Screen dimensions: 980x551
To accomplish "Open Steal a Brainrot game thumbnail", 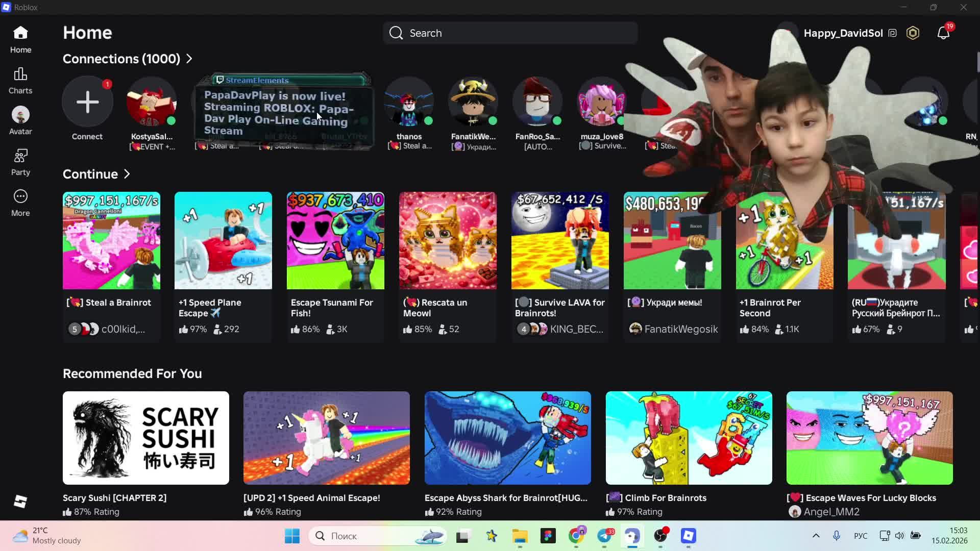I will point(111,240).
